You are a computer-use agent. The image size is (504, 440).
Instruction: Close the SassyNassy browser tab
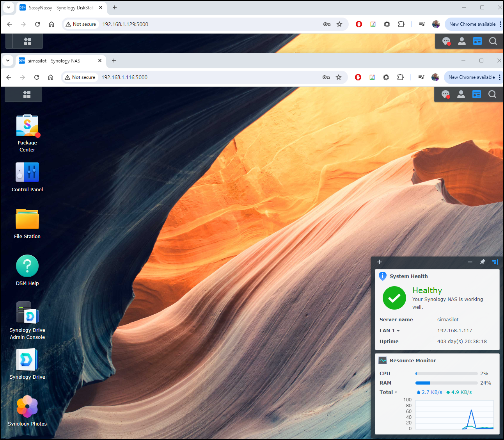coord(101,7)
